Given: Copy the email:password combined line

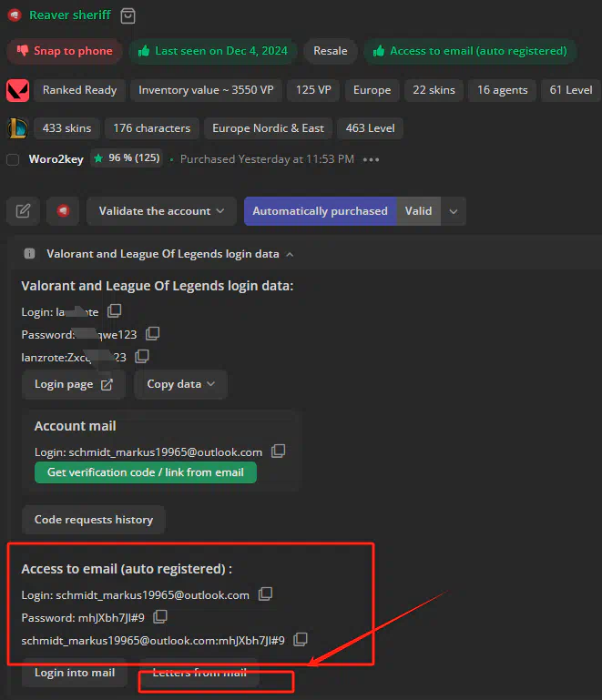Looking at the screenshot, I should pyautogui.click(x=301, y=639).
